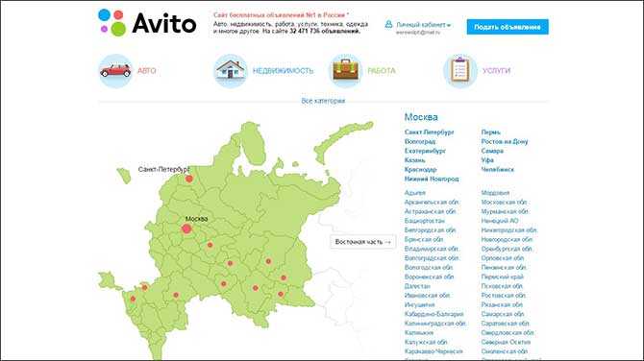Screen dimensions: 644x361
Task: Open the clipboard Услуги category icon
Action: point(460,71)
